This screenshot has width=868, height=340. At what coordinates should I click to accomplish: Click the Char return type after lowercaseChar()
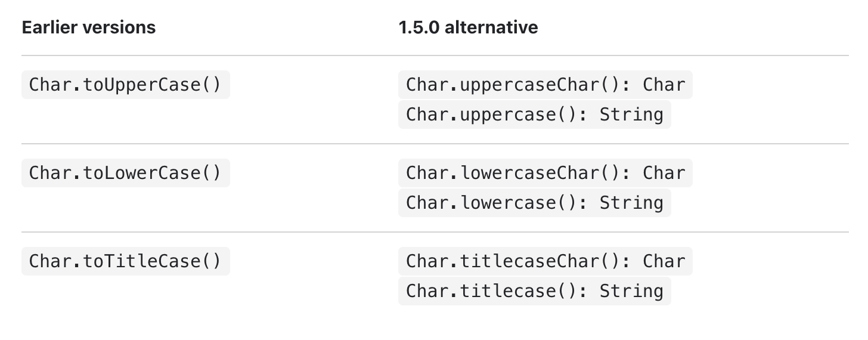(664, 173)
